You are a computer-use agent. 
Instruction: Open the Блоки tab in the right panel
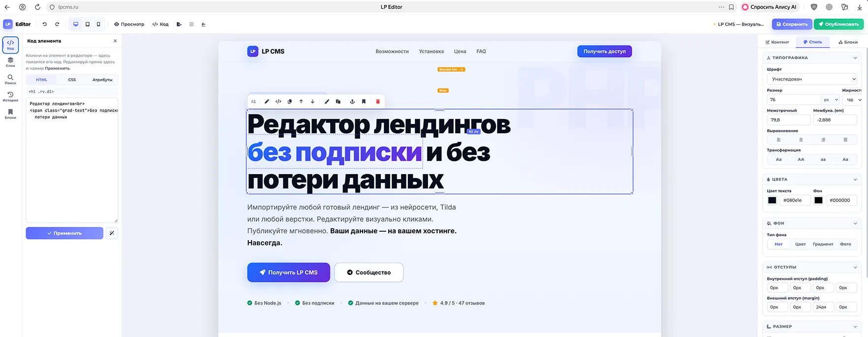pyautogui.click(x=848, y=42)
